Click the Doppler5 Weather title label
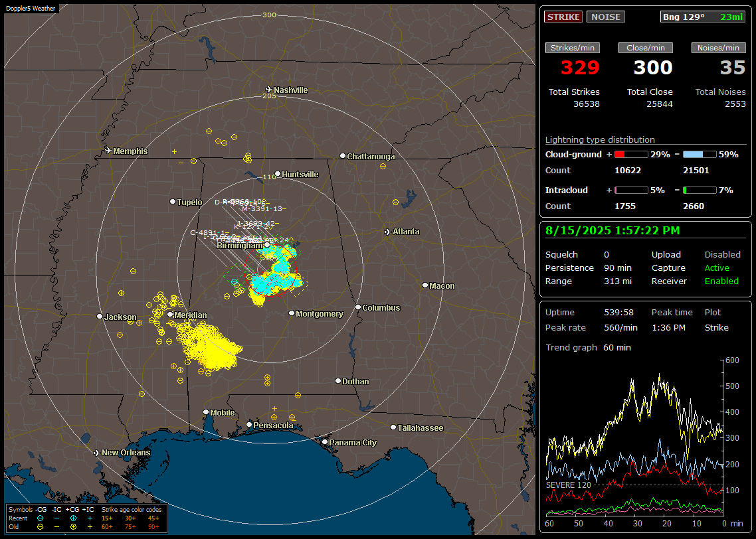 tap(31, 9)
